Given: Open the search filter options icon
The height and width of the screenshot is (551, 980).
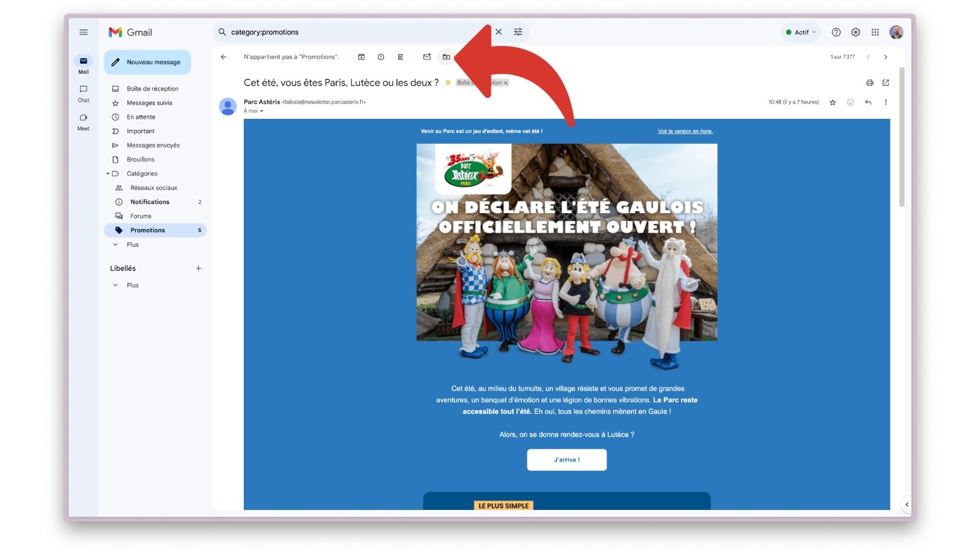Looking at the screenshot, I should 518,32.
